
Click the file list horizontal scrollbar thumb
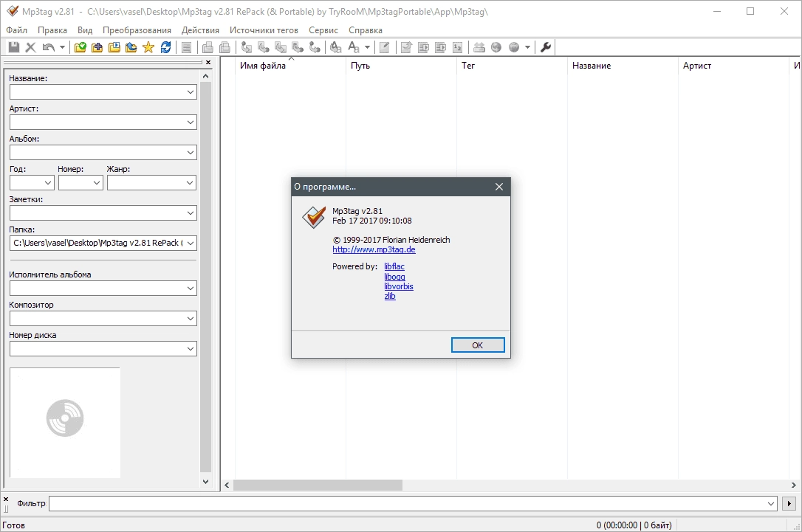318,485
